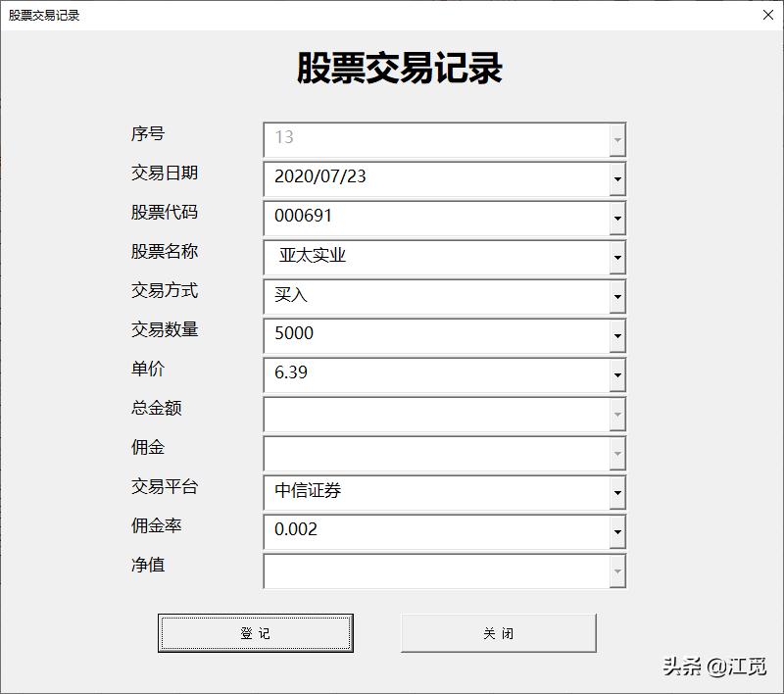
Task: Expand the 佣金 commission dropdown
Action: (617, 453)
